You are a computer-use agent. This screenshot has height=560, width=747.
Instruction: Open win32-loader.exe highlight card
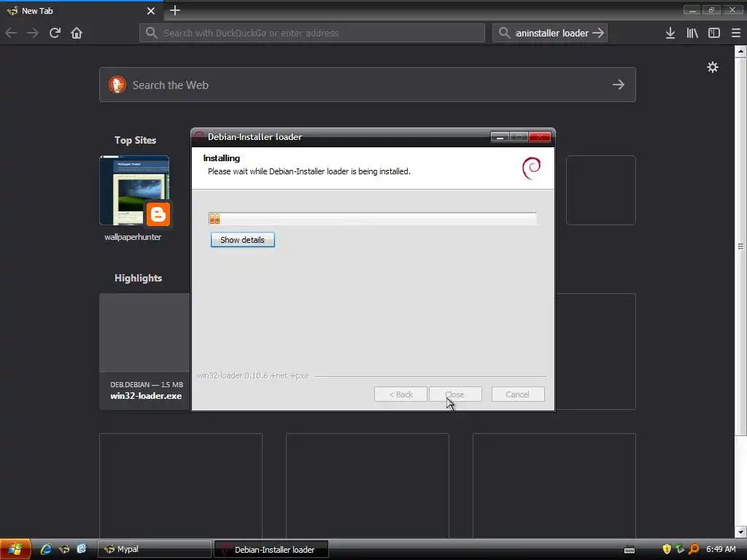pyautogui.click(x=145, y=351)
